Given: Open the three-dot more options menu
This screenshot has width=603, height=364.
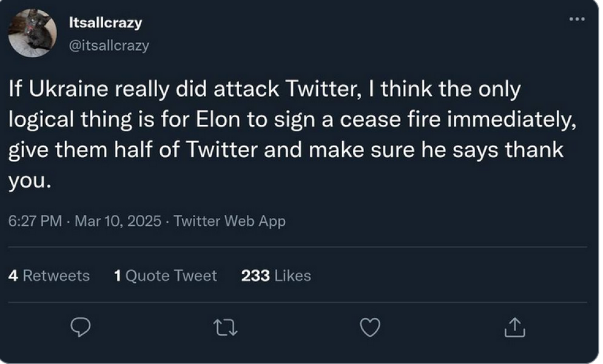Looking at the screenshot, I should tap(577, 19).
